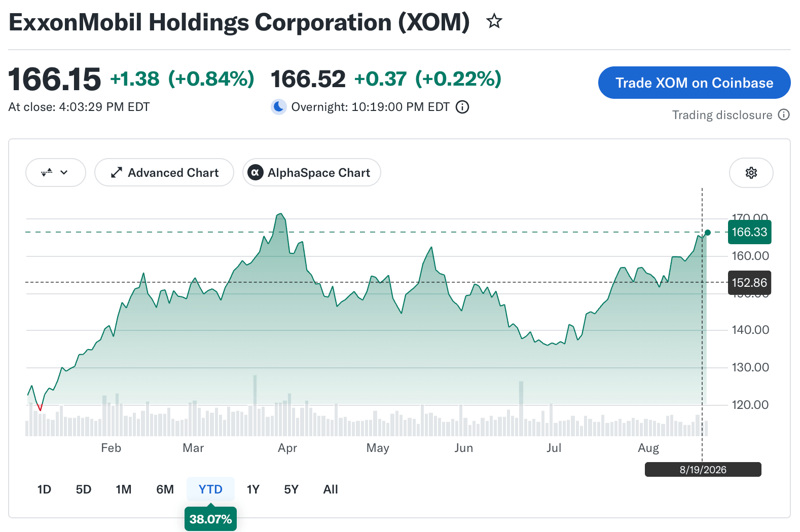Screen dimensions: 800x532
Task: Click the Jun label on time axis
Action: pos(463,448)
